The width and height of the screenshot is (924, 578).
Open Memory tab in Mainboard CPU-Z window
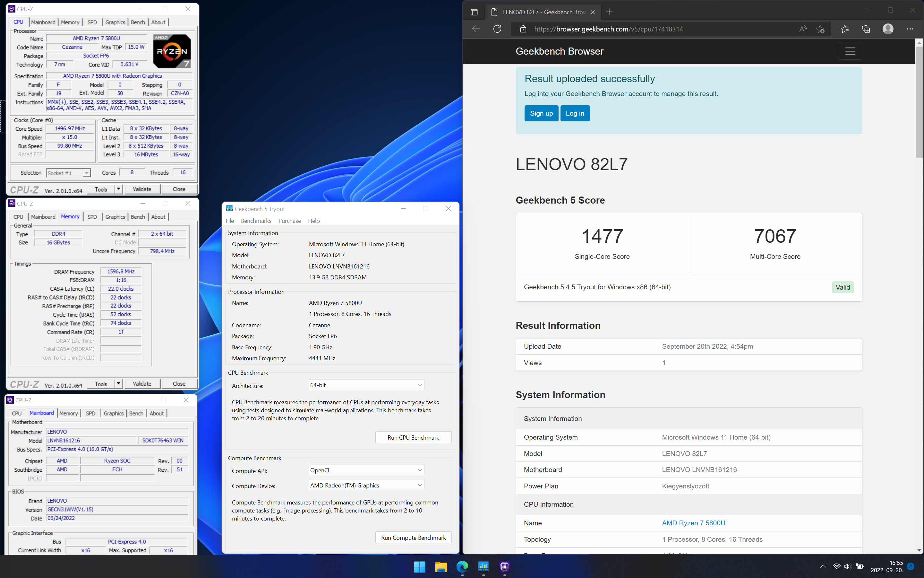[x=68, y=413]
